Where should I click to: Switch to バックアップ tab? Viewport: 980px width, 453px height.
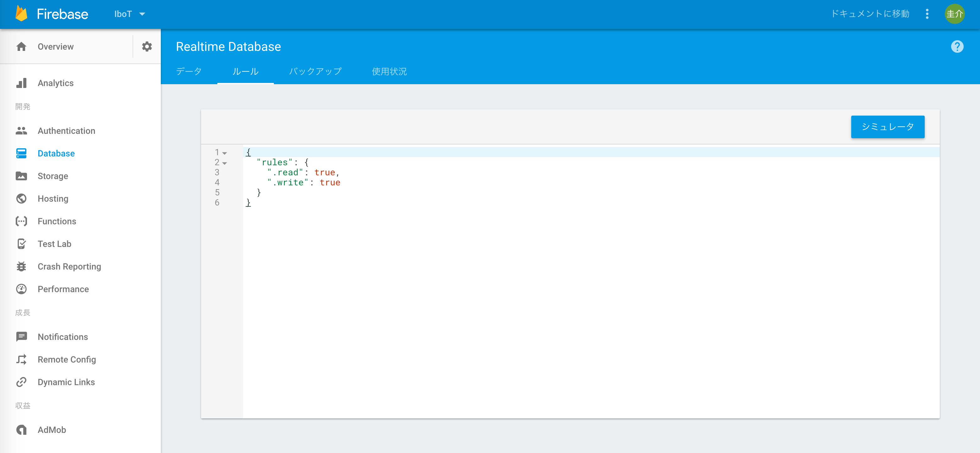315,71
